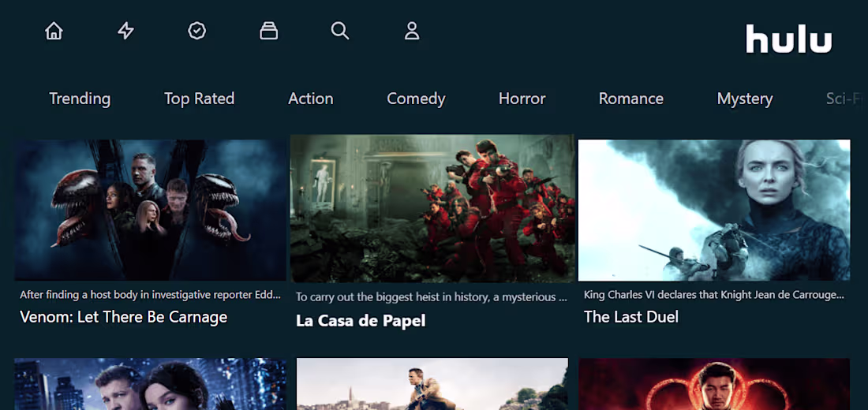Select the Top Rated category
The width and height of the screenshot is (868, 410).
[x=200, y=99]
